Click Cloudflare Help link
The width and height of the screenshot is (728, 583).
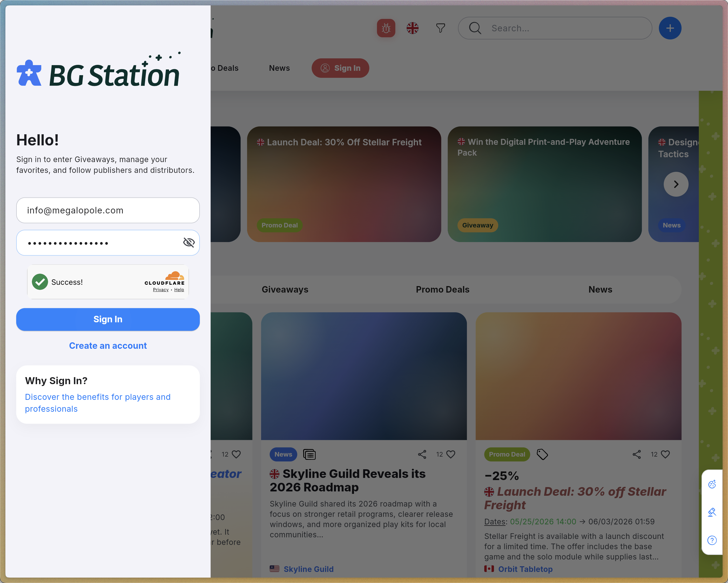[x=179, y=290]
